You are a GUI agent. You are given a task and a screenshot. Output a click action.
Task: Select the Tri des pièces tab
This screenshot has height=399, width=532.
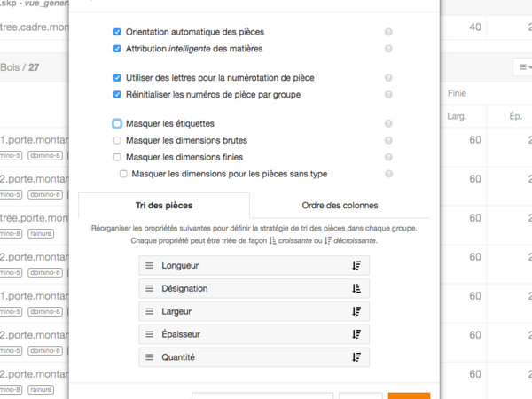164,205
